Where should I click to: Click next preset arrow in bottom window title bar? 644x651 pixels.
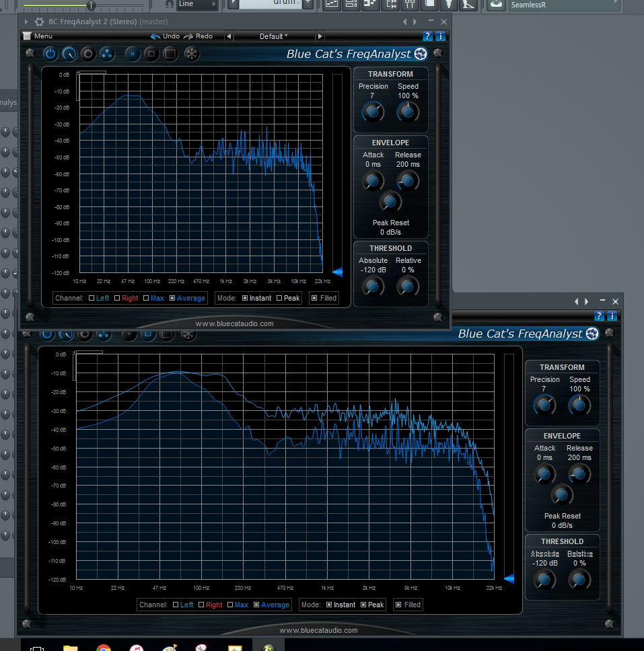click(586, 301)
